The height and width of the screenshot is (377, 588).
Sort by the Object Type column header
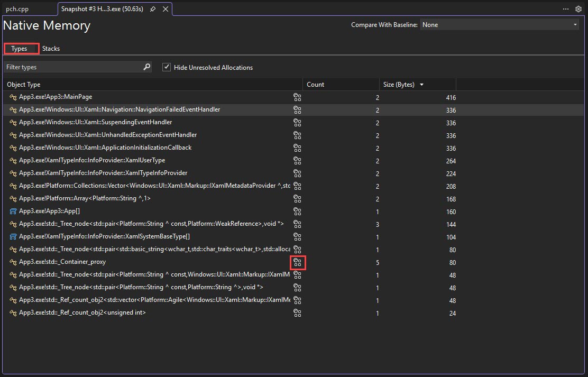click(23, 84)
